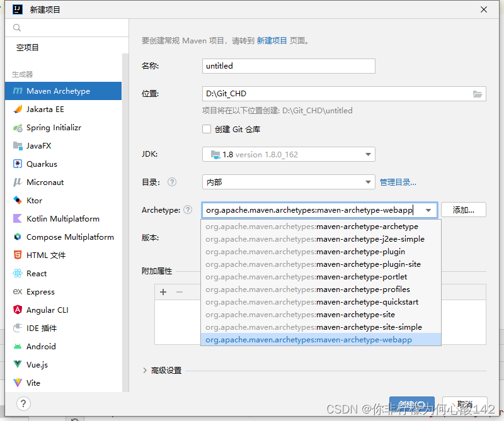Open 管理目录... link
This screenshot has height=421, width=504.
point(398,182)
